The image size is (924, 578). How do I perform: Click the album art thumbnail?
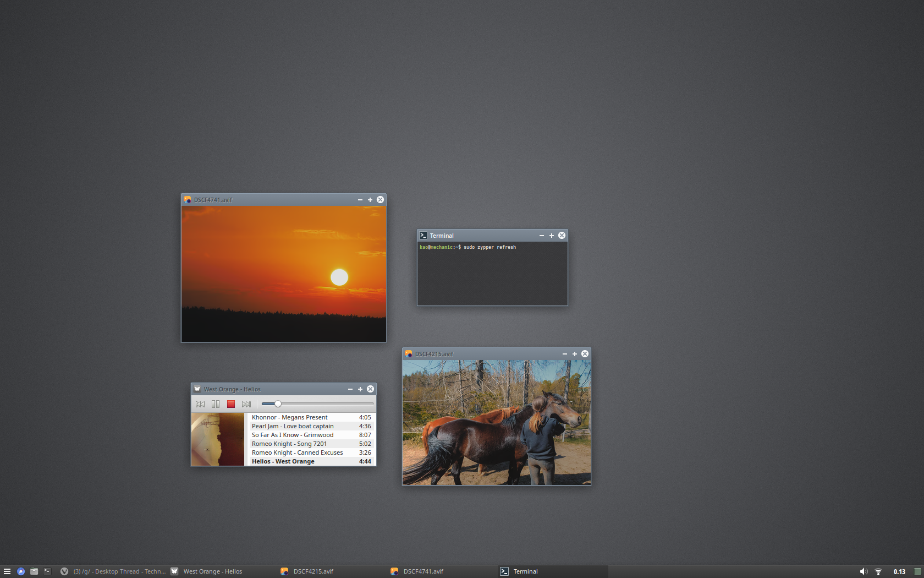point(218,439)
